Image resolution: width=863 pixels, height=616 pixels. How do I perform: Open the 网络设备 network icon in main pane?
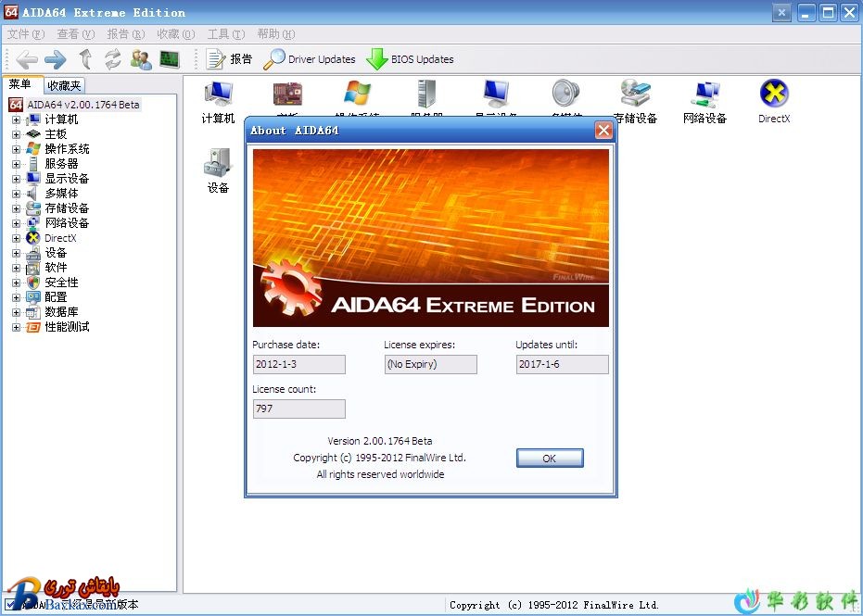pos(704,102)
